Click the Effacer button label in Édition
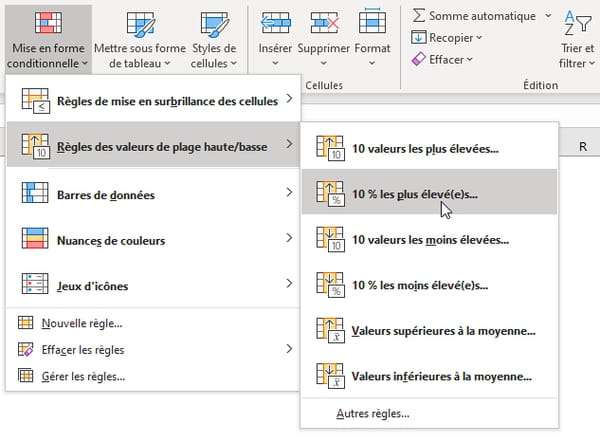 coord(447,60)
